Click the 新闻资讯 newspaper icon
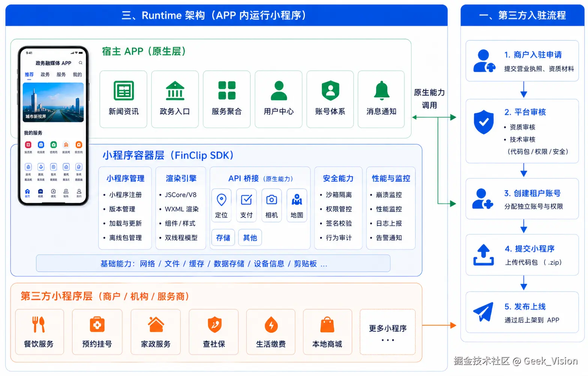 124,91
